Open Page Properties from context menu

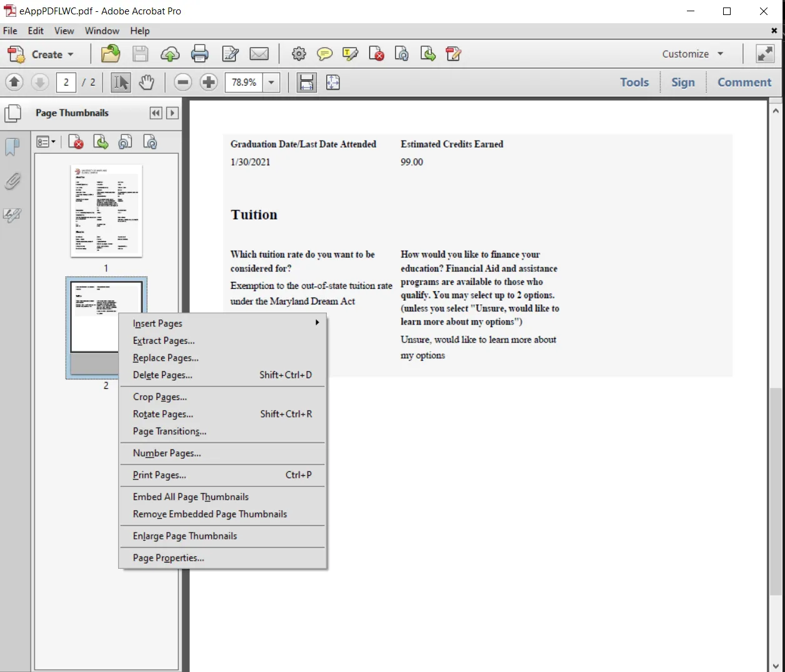click(222, 558)
